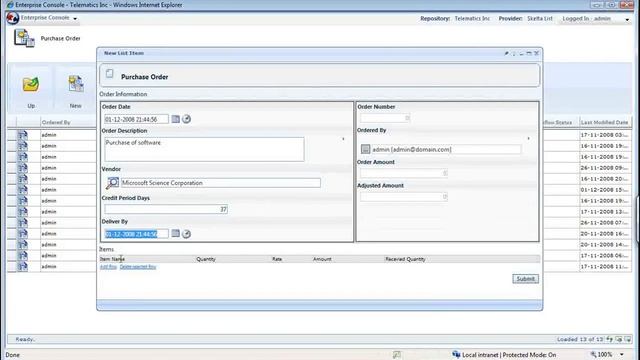This screenshot has width=640, height=360.
Task: Click the Add Row link
Action: point(108,267)
